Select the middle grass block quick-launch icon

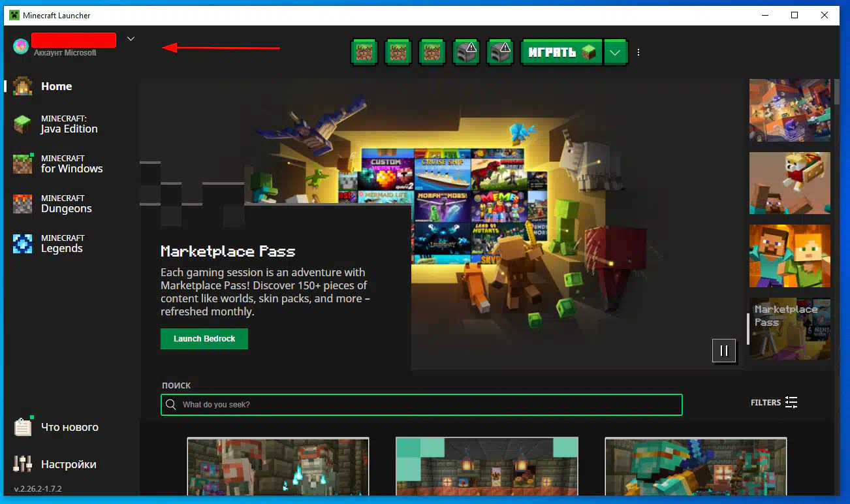[399, 52]
